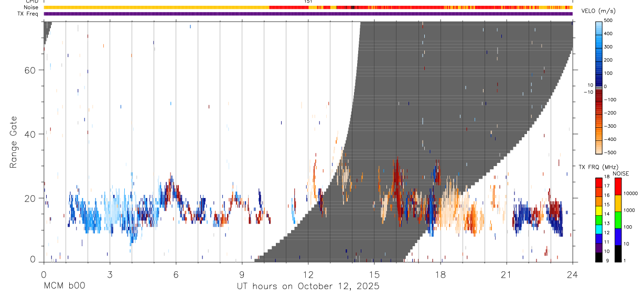
Task: Click velocity scale value "300"
Action: [x=609, y=47]
